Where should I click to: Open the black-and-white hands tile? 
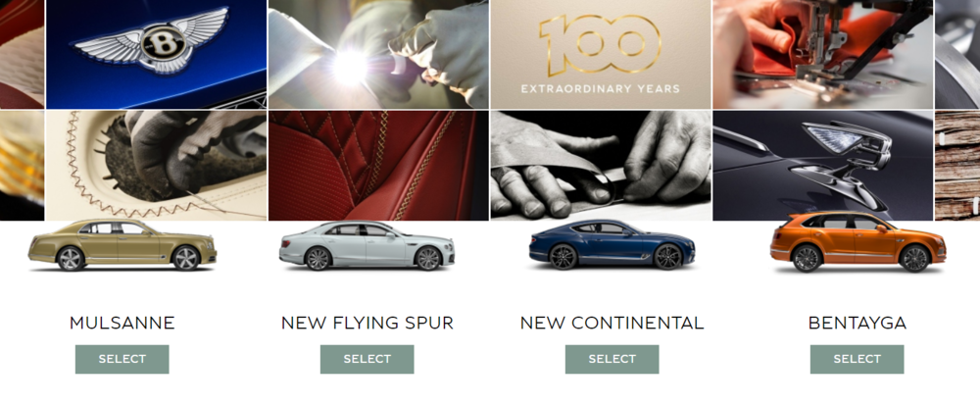coord(601,166)
